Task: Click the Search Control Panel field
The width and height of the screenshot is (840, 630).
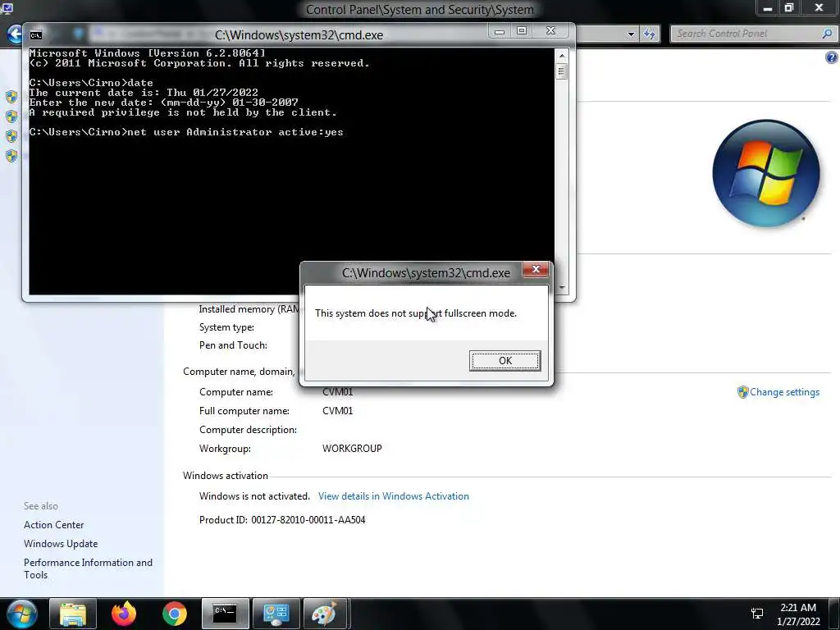Action: pyautogui.click(x=747, y=34)
